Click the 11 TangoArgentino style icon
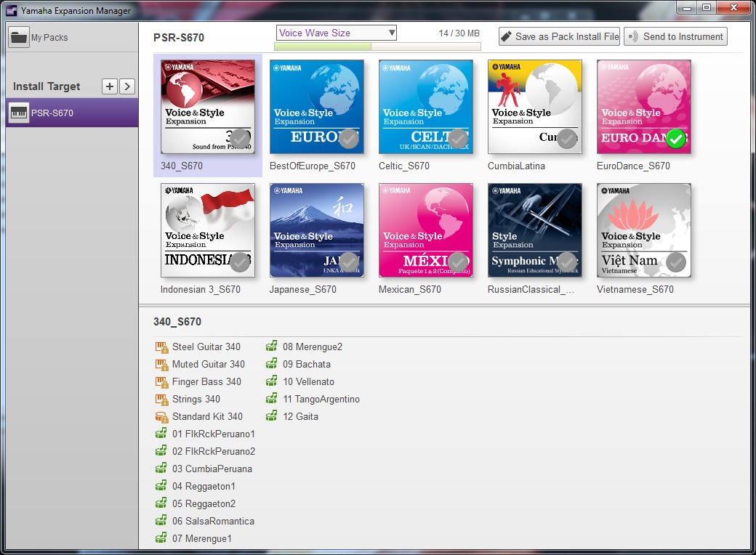 (272, 398)
